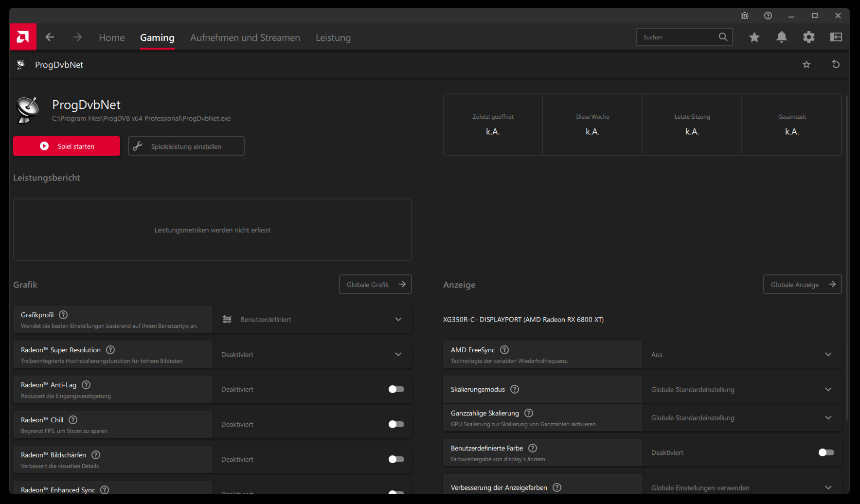
Task: Click the Gesamtzeit stat card
Action: coord(792,125)
